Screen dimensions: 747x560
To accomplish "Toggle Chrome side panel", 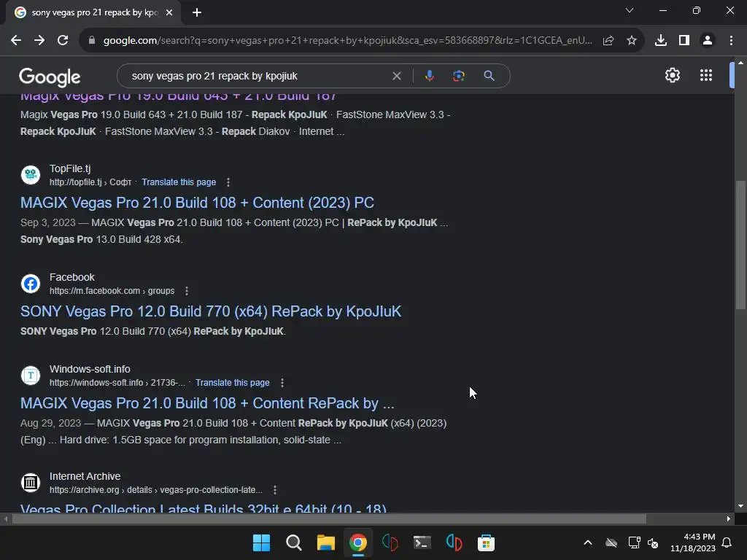I will [684, 41].
